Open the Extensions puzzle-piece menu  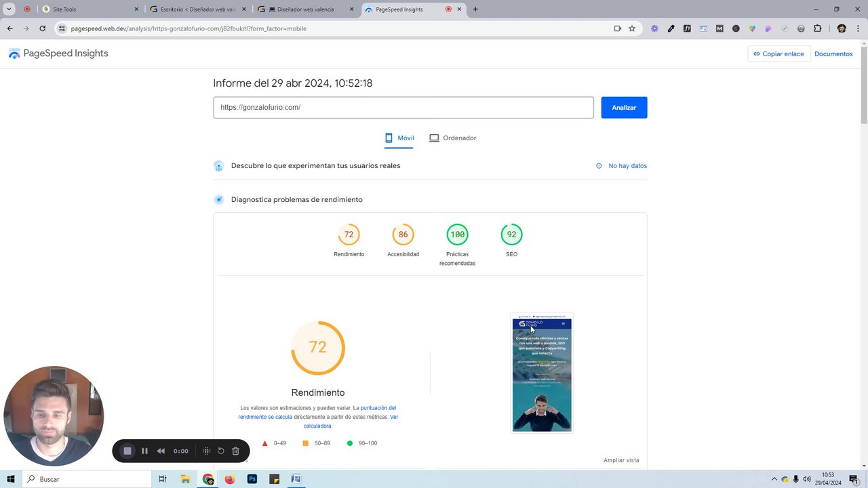[817, 28]
